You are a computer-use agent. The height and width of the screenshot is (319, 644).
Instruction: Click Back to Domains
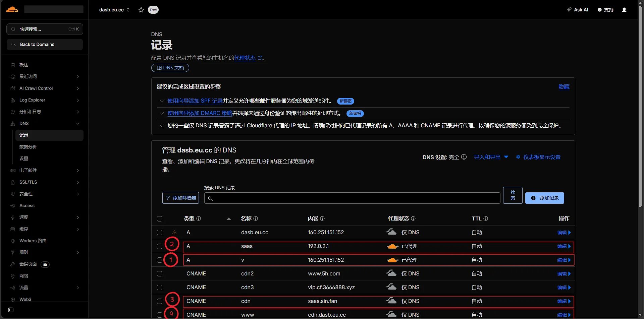pos(45,45)
